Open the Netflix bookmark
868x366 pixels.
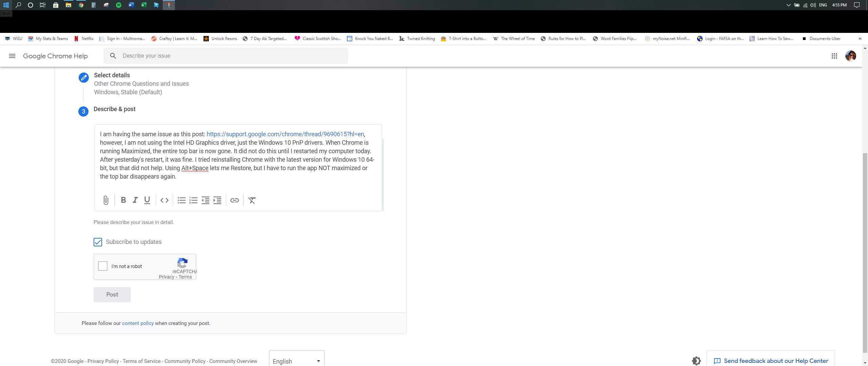click(x=84, y=39)
